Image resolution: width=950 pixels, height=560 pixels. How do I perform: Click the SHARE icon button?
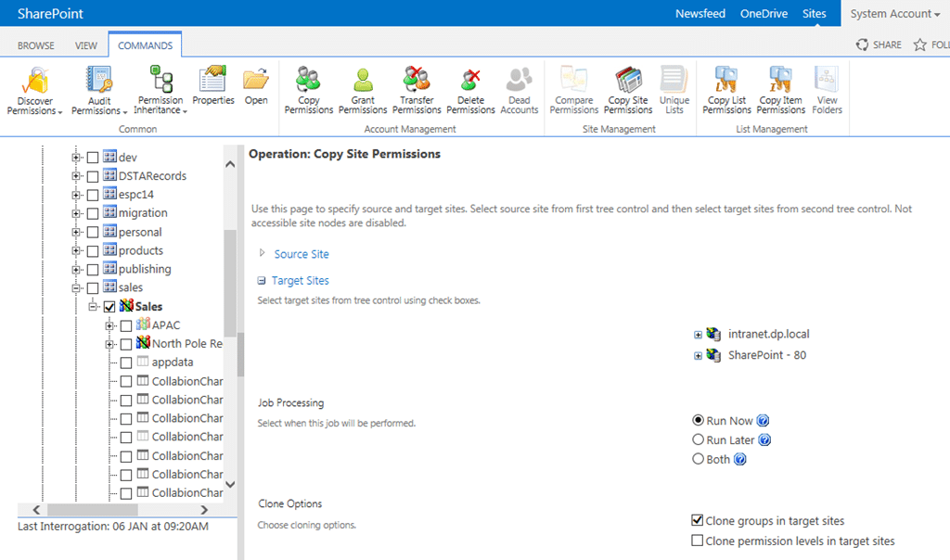(x=862, y=45)
